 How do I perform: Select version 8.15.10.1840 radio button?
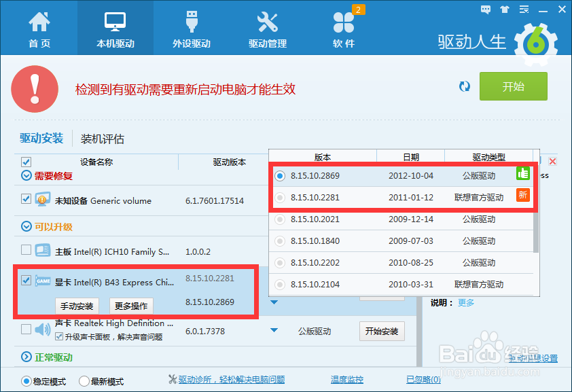tap(280, 241)
